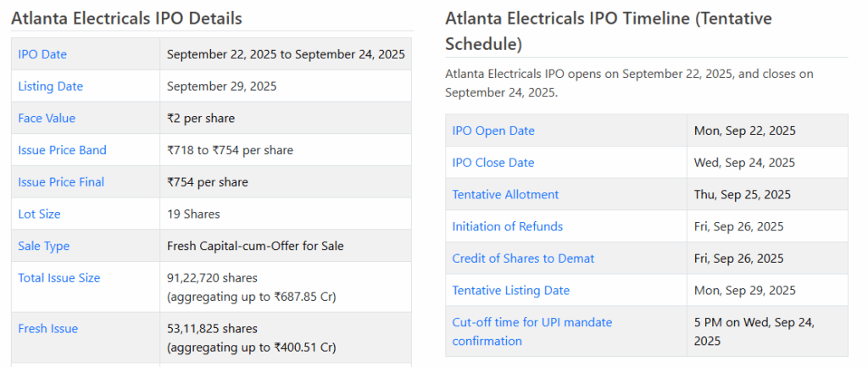Click the Face Value link

click(x=47, y=118)
